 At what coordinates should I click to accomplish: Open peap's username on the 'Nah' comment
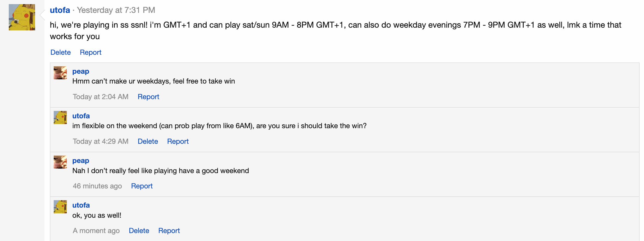click(81, 160)
